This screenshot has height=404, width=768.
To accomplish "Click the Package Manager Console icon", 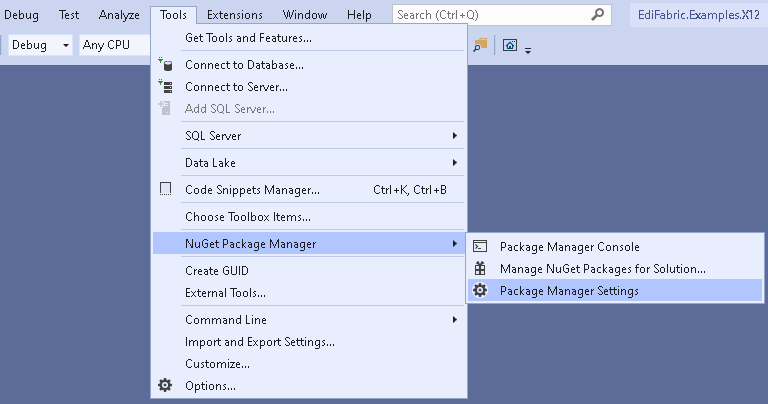I will [480, 246].
